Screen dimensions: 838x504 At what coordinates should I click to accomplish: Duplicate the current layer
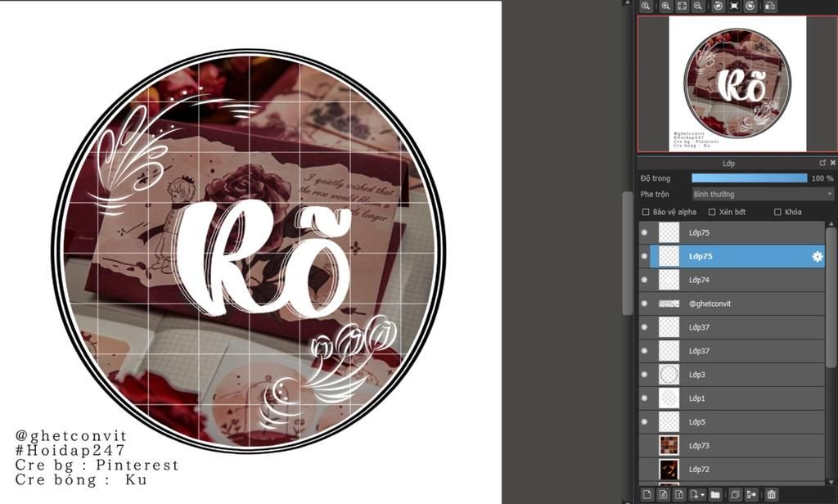[x=735, y=494]
